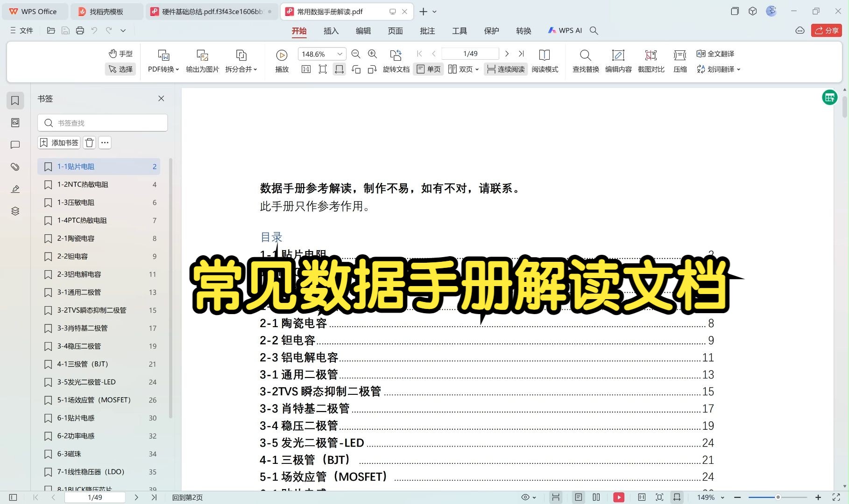Switch to the 页面 ribbon tab
Screen dimensions: 849x504
pos(395,31)
